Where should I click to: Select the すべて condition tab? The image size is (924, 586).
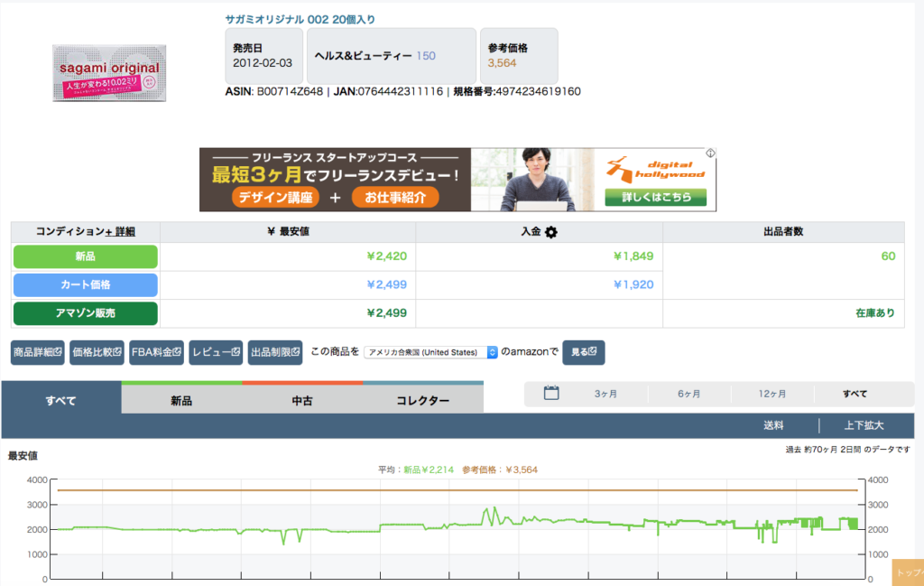point(61,400)
